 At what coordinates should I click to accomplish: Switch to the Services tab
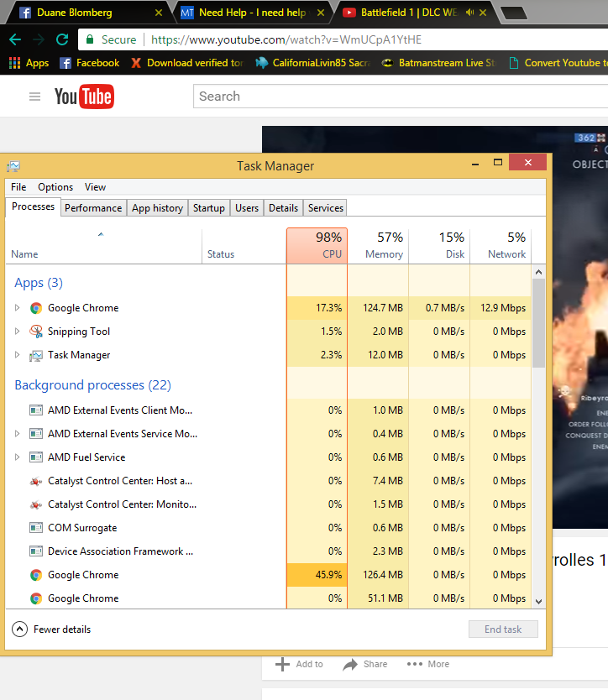(x=325, y=208)
